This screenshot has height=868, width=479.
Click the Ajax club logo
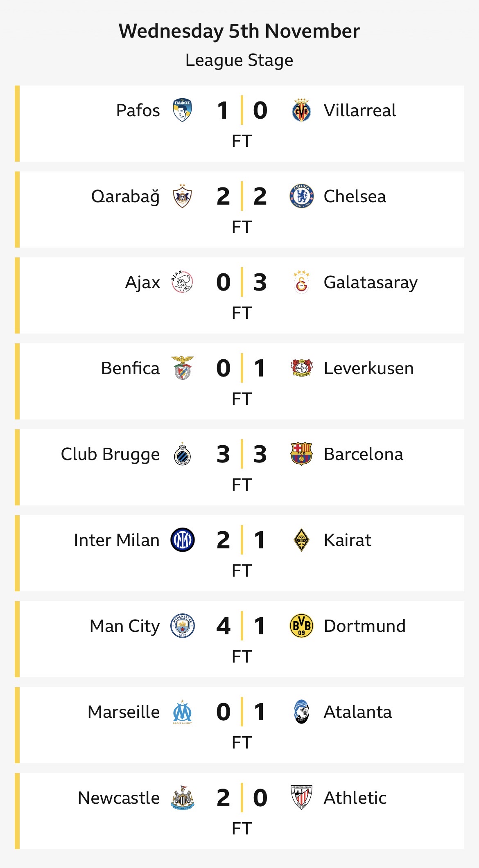point(182,282)
